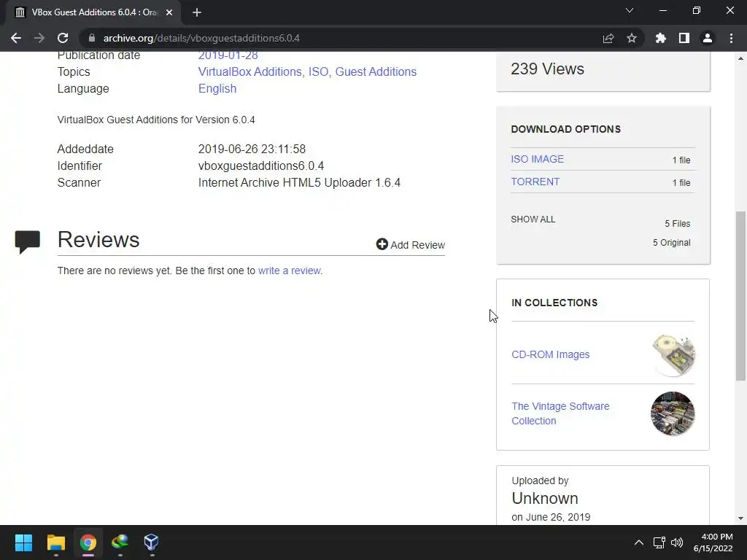Open Chrome's three-dot menu
747x560 pixels.
(x=731, y=38)
